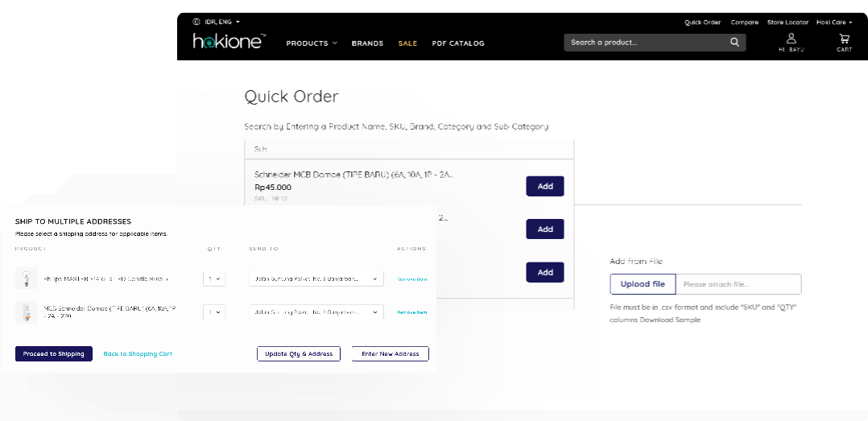The image size is (868, 421).
Task: Add Schneider MCB Domae Rp45.000 to order
Action: tap(545, 186)
